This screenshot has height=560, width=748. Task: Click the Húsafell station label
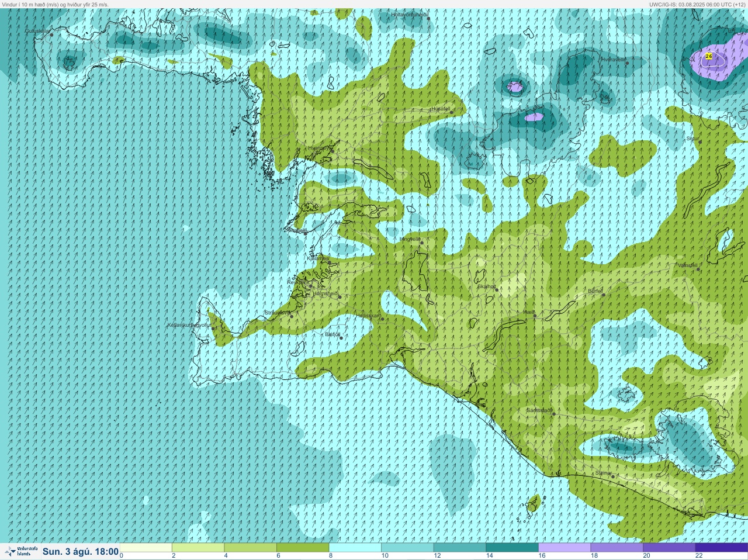coord(440,109)
